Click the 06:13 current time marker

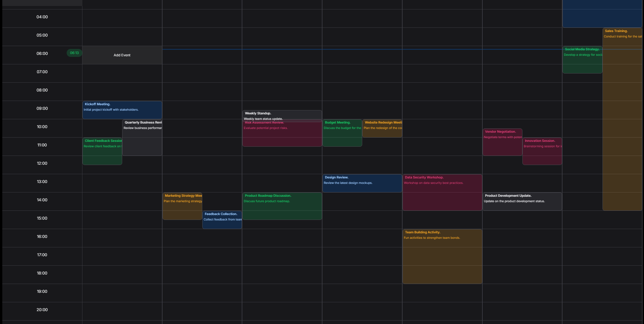(x=74, y=53)
